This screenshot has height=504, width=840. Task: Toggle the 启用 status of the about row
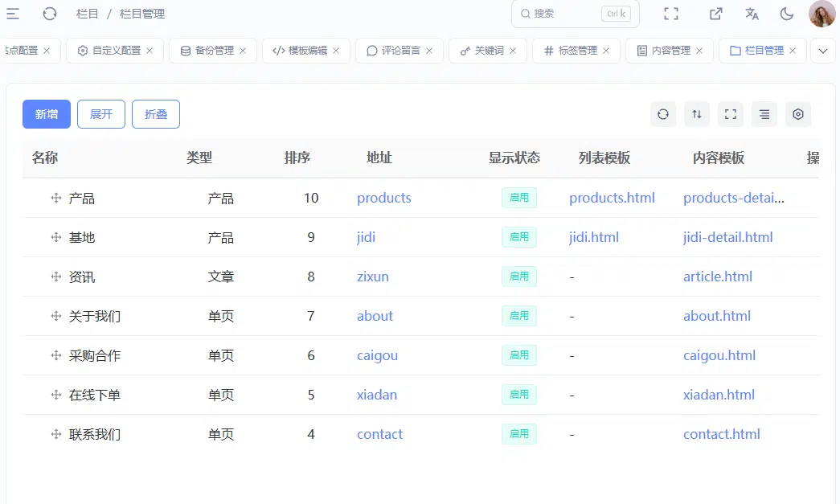(519, 316)
